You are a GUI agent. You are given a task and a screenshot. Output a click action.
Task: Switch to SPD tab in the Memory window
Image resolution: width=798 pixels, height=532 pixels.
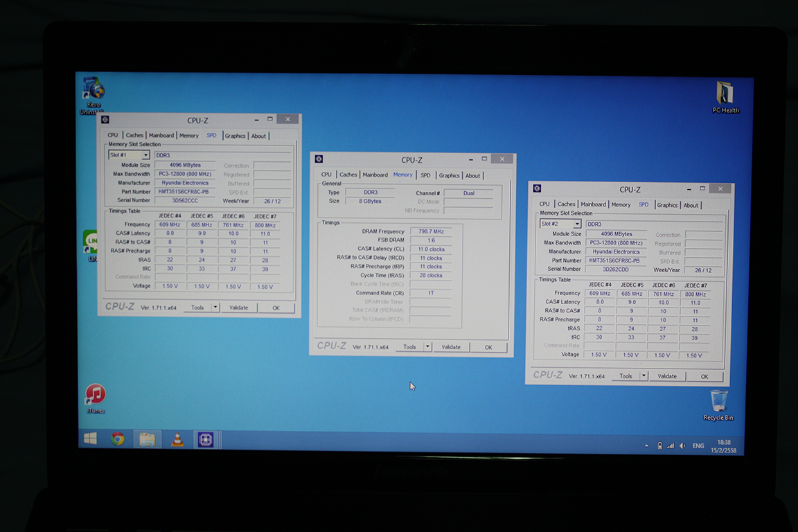pyautogui.click(x=425, y=175)
